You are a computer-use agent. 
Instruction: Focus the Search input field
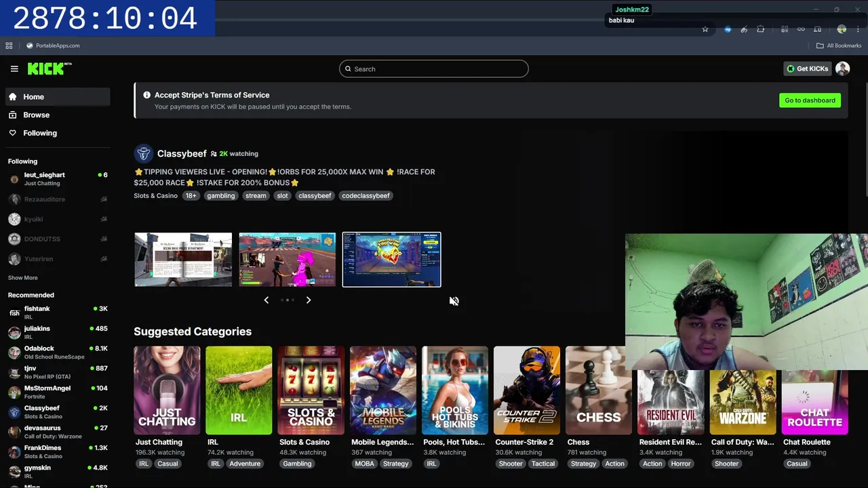pos(434,68)
